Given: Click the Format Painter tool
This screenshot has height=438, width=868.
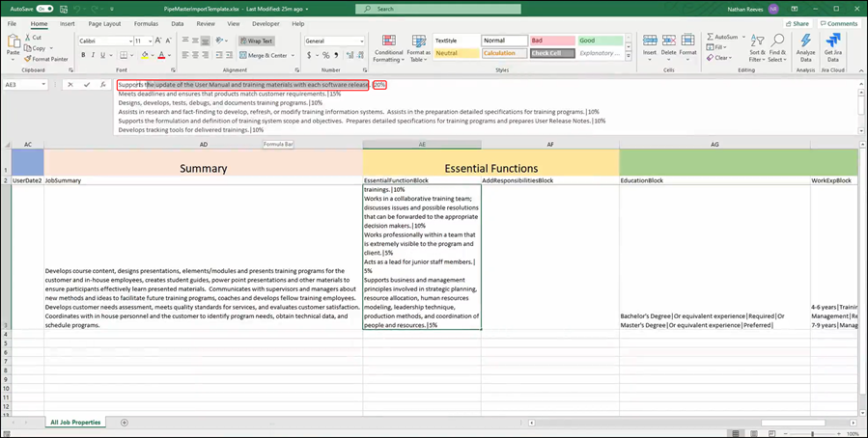Looking at the screenshot, I should [x=45, y=59].
